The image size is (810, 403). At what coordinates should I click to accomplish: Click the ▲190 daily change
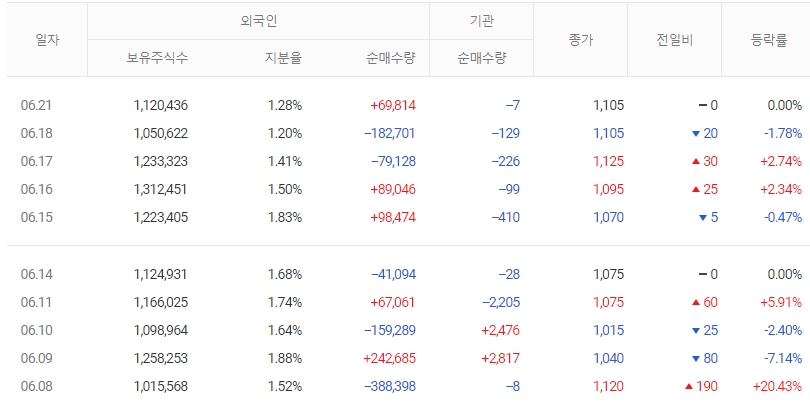pyautogui.click(x=701, y=386)
